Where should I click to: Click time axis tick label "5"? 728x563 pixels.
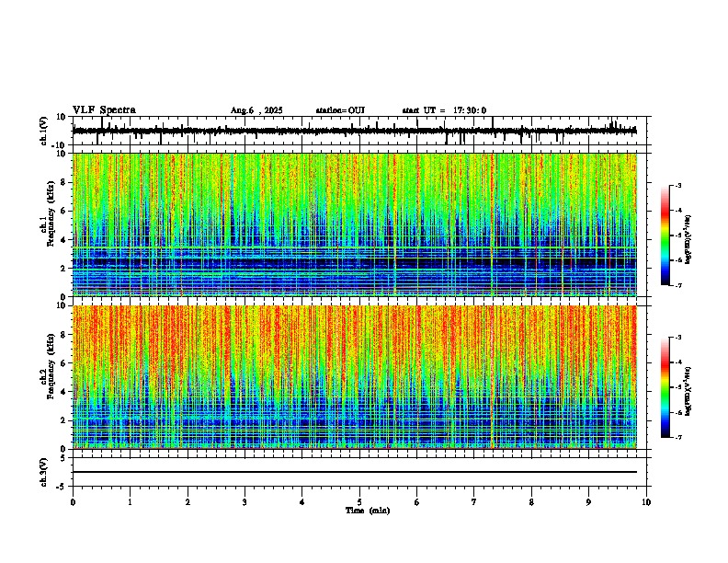coord(359,502)
